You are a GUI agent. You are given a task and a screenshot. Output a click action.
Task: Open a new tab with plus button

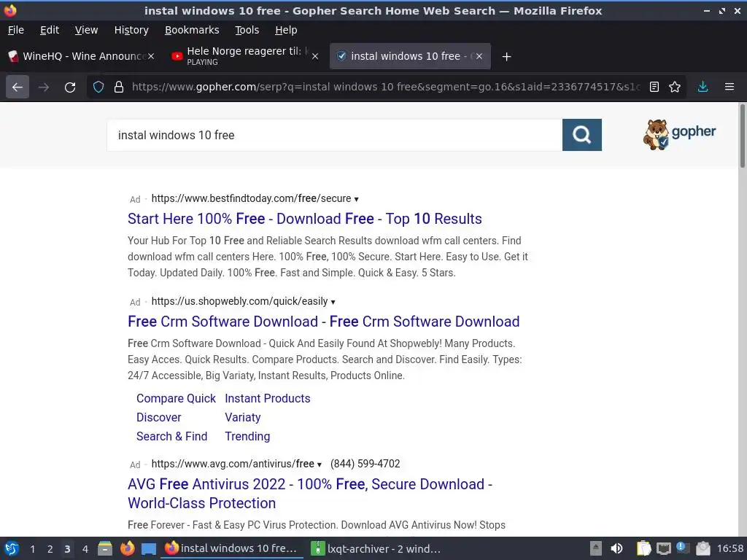506,57
